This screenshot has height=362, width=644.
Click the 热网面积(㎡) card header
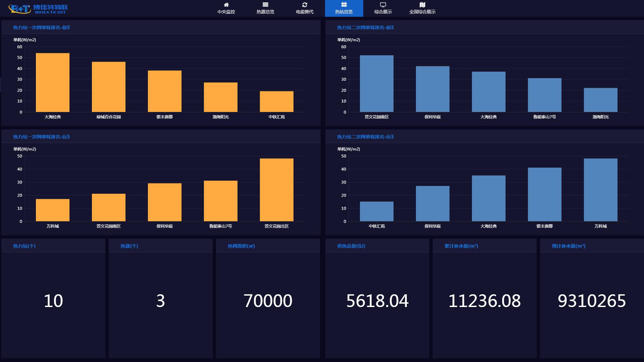coord(268,246)
